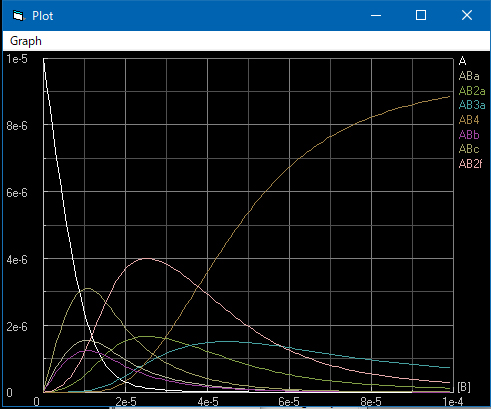Select legend entry AB3a
The image size is (491, 409).
(472, 105)
